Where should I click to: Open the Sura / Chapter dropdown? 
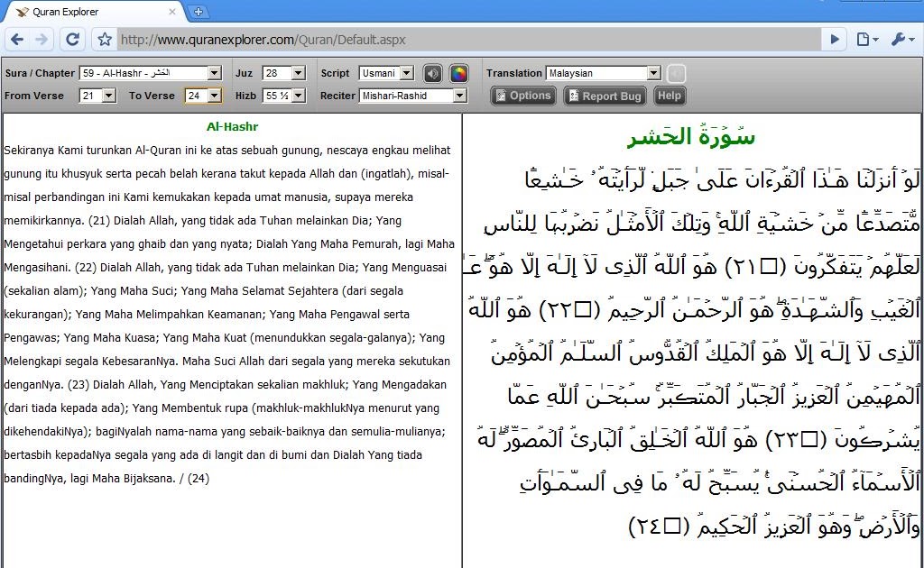pyautogui.click(x=151, y=73)
